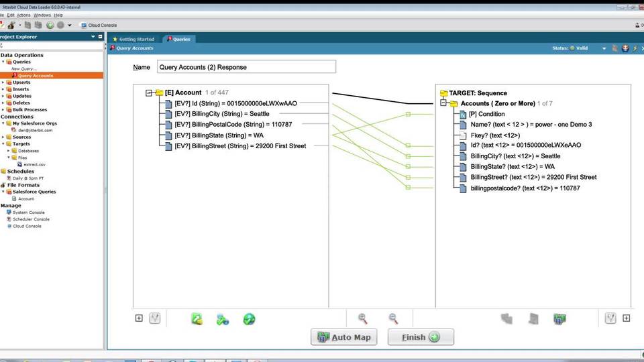Click the Daily @ 5pm PT schedule icon
The width and height of the screenshot is (644, 362).
pos(10,178)
